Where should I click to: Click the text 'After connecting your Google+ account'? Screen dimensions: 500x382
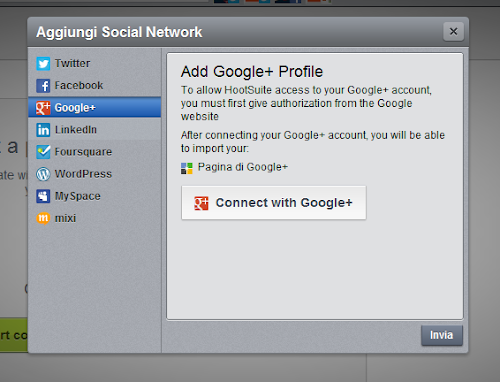[x=274, y=135]
